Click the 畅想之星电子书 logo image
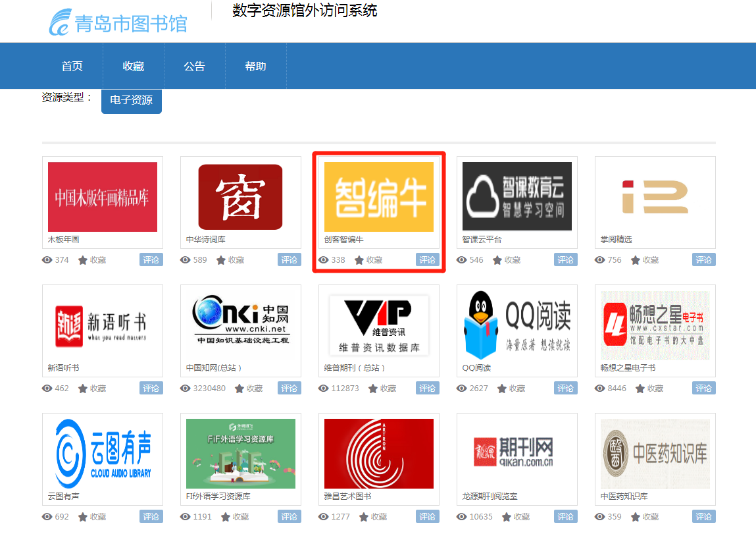 point(655,325)
